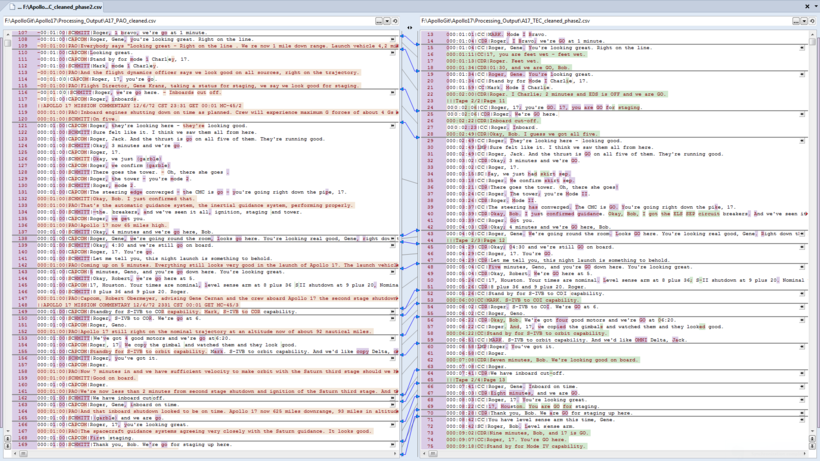
Task: Click the block marker icon on left line 166
Action: (x=393, y=424)
